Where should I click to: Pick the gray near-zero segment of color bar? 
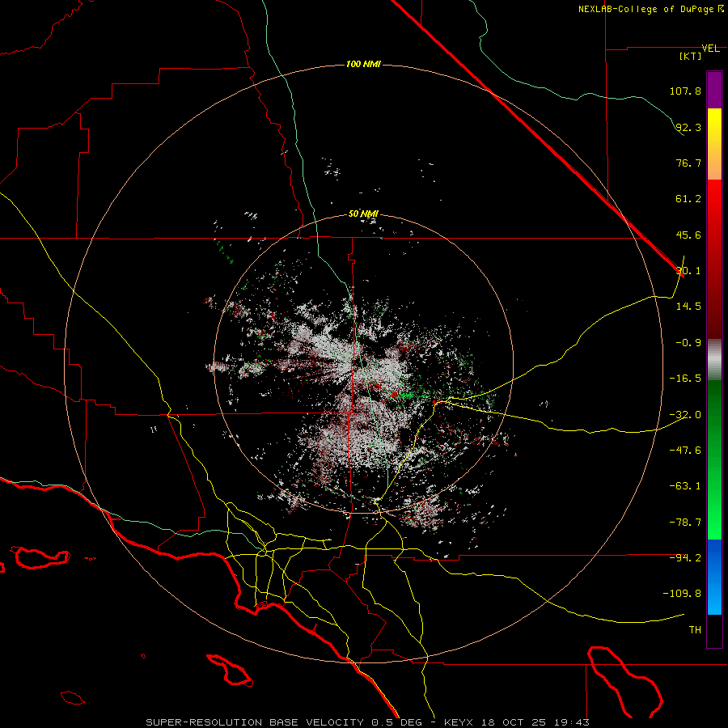click(714, 358)
